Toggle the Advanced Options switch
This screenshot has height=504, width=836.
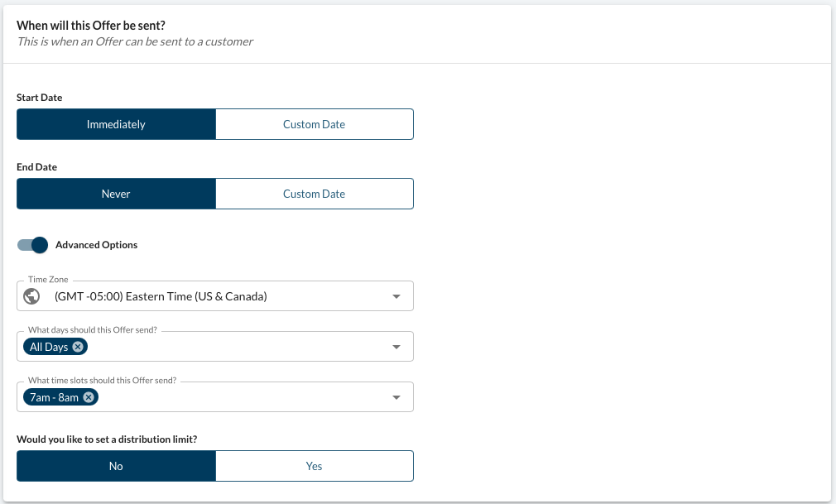pos(33,245)
